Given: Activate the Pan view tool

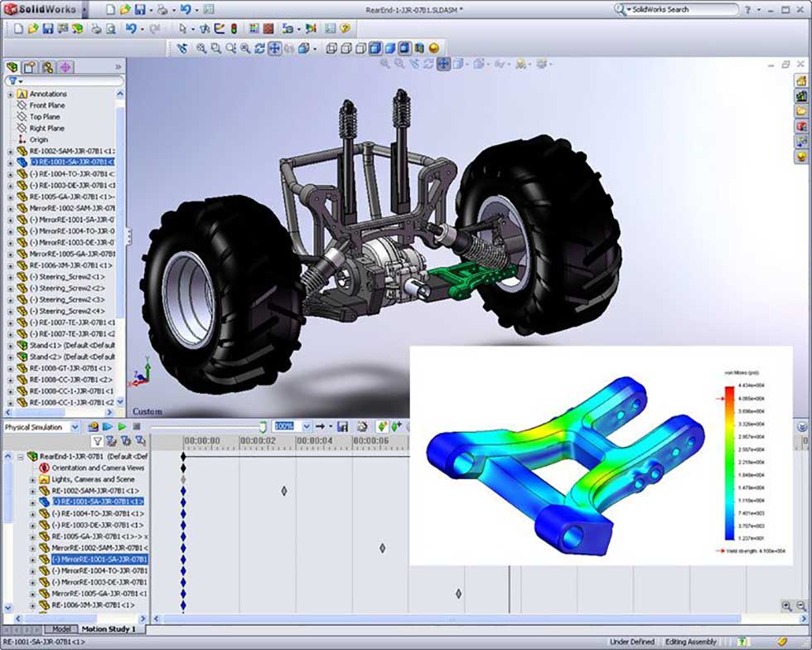Looking at the screenshot, I should pos(274,48).
